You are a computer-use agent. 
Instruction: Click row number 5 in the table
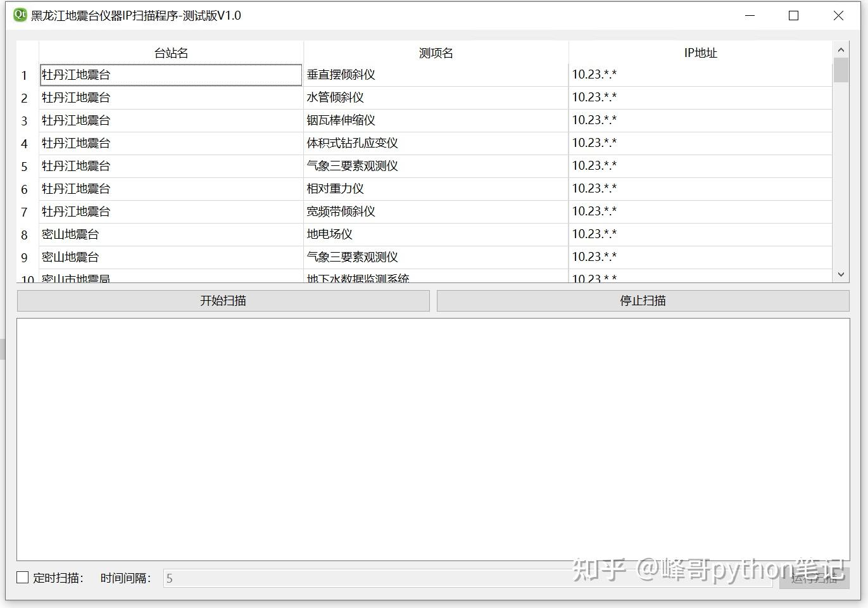click(x=24, y=166)
